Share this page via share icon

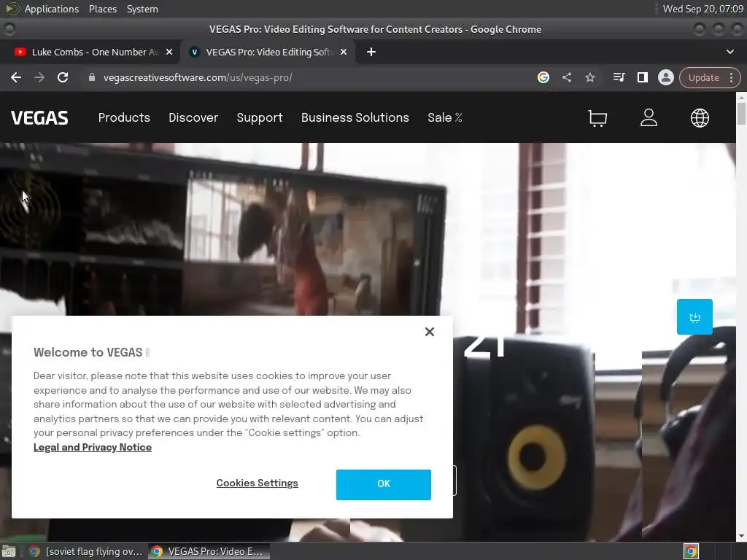pos(566,77)
